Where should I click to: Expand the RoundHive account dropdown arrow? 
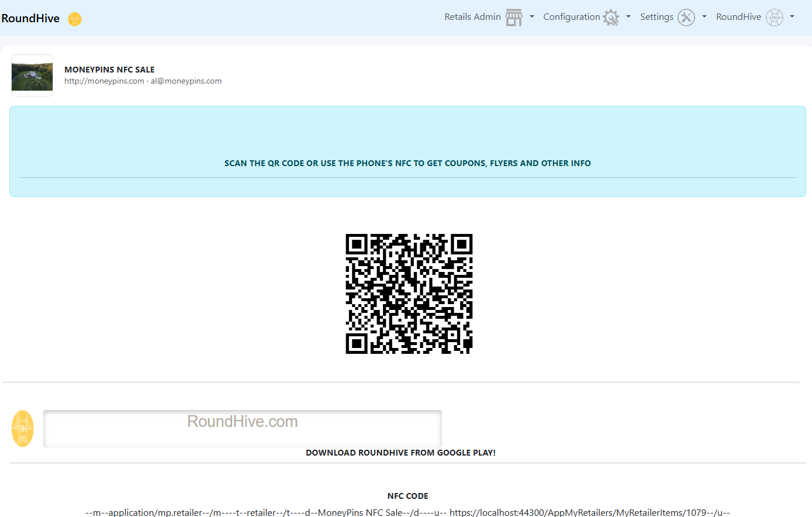tap(792, 17)
